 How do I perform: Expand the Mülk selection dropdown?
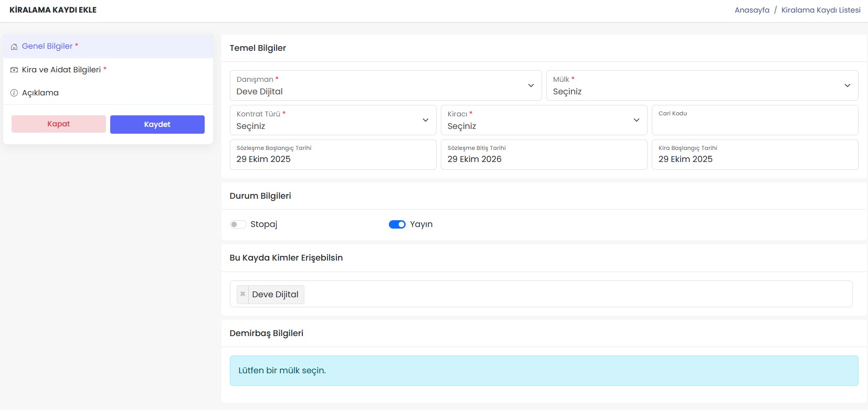[x=702, y=85]
